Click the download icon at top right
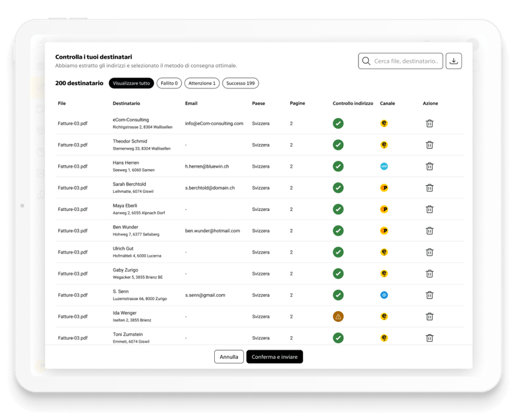 pyautogui.click(x=455, y=61)
